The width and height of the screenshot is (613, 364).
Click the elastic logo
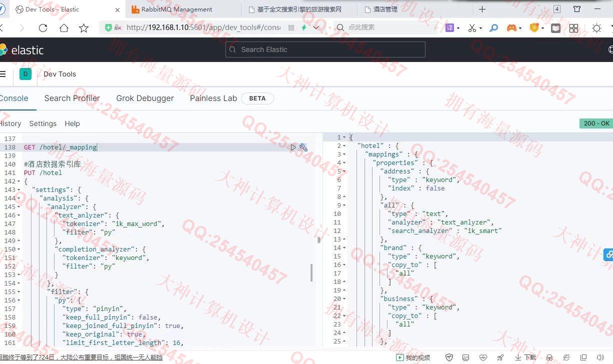point(22,50)
